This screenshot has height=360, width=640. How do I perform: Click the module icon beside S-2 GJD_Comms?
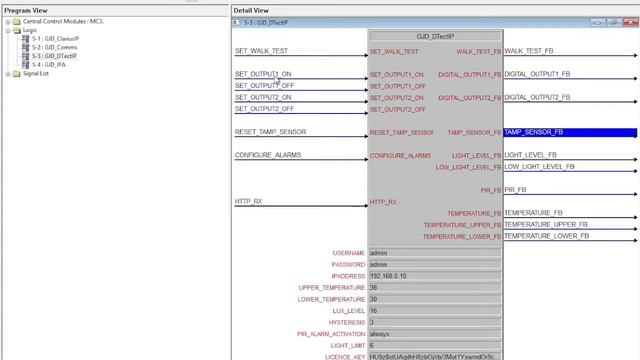pyautogui.click(x=26, y=47)
